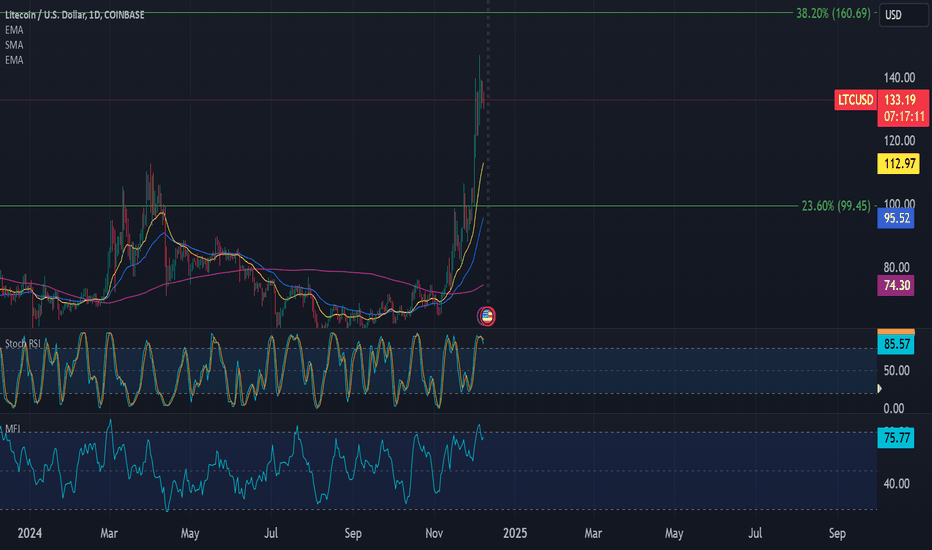The width and height of the screenshot is (932, 550).
Task: Click the 40.00 MFI scale label
Action: click(896, 484)
